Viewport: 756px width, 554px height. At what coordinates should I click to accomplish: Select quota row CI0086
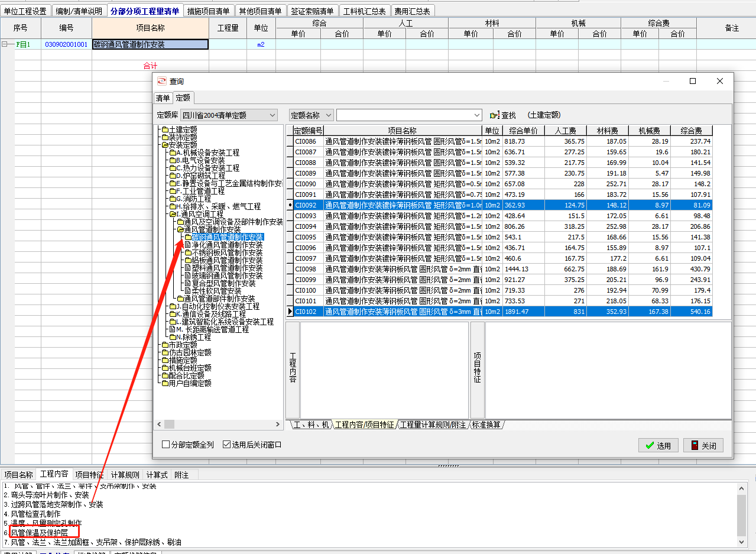(x=502, y=141)
